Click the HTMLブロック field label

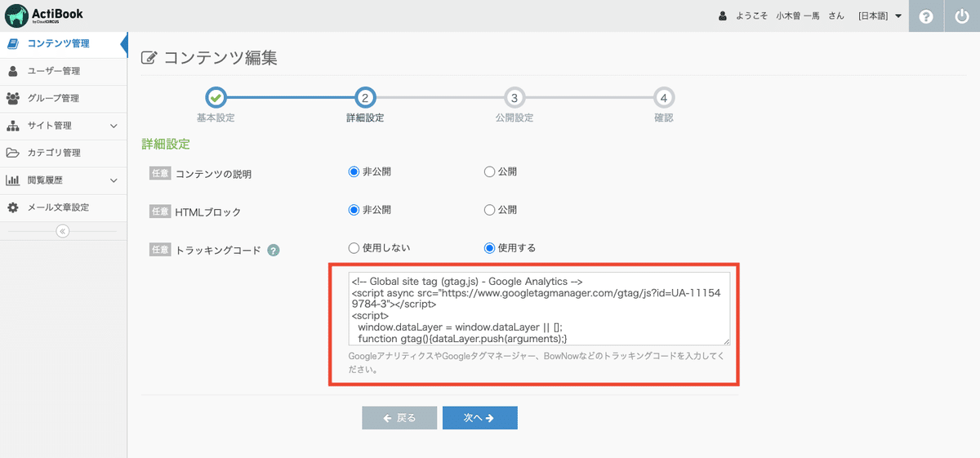[x=208, y=212]
